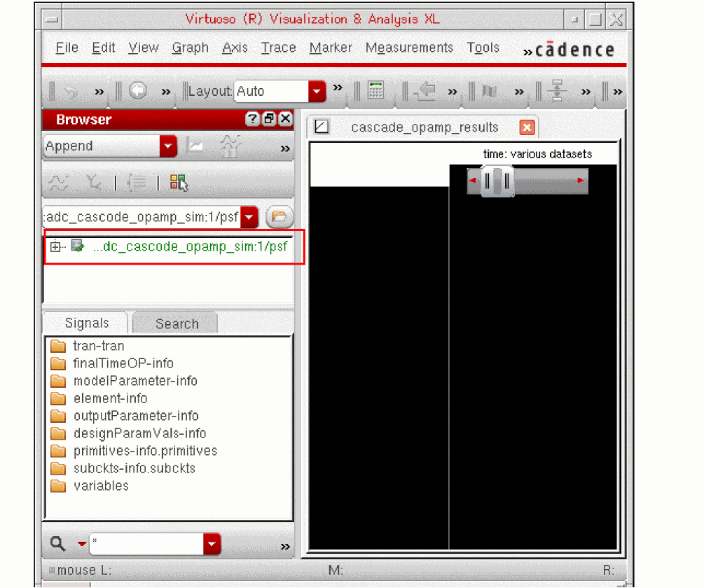Open the results path adc_cascode_opamp_sim:1/psf dropdown
Image resolution: width=704 pixels, height=588 pixels.
click(249, 217)
